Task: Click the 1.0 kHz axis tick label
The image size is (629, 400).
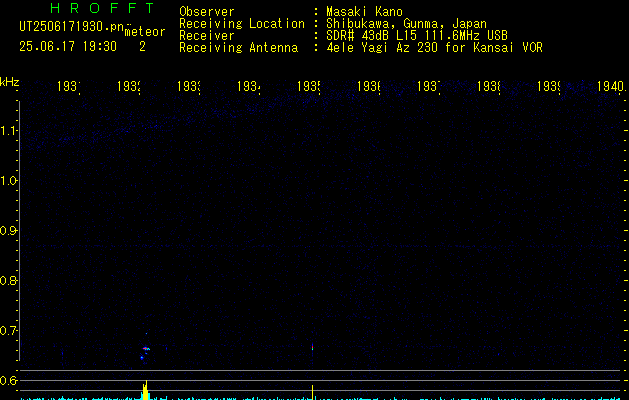Action: [8, 181]
